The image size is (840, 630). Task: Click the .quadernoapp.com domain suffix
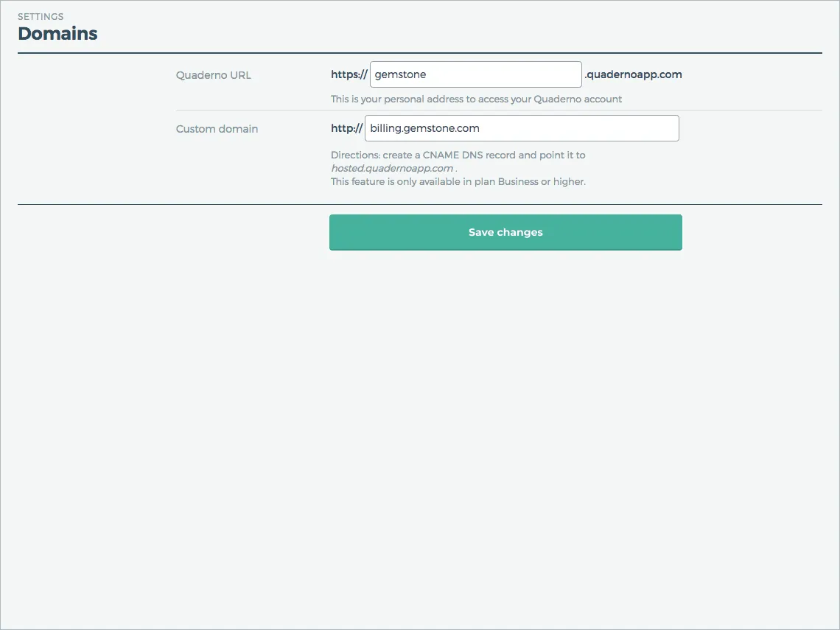click(633, 74)
